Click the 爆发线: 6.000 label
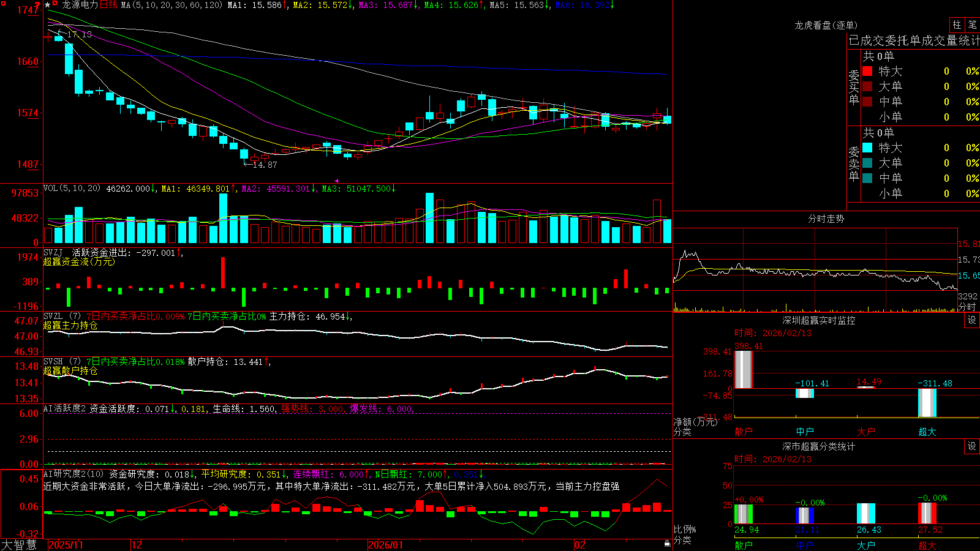 pos(382,409)
